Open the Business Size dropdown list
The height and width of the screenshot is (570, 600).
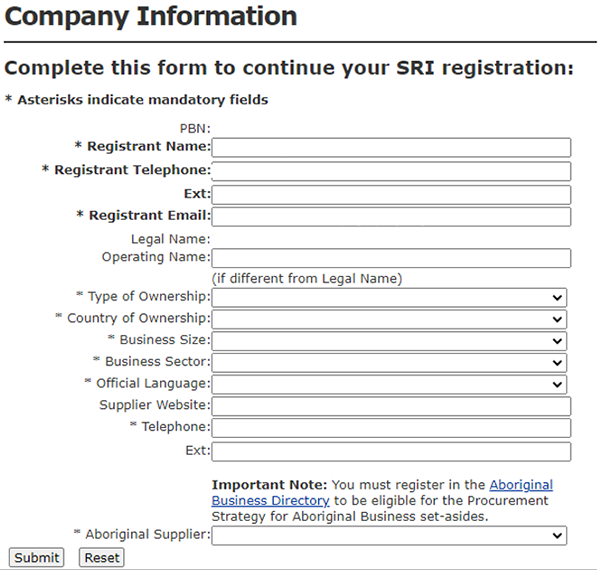click(389, 341)
